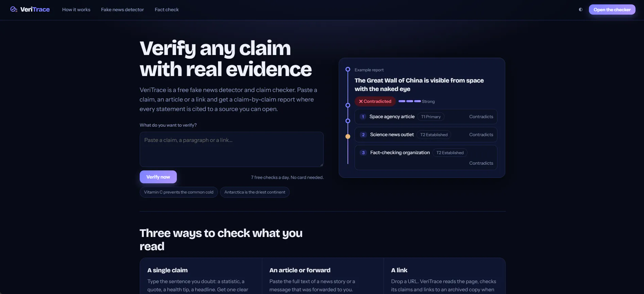Click the A single claim card heading
644x294 pixels.
pos(167,270)
